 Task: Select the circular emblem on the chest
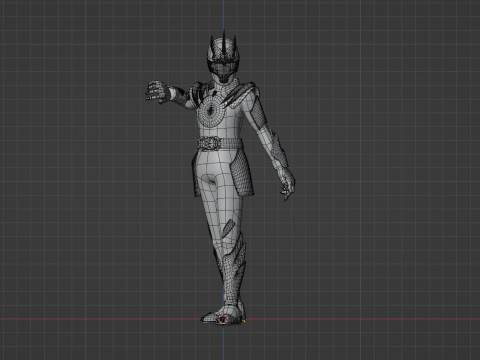(210, 110)
